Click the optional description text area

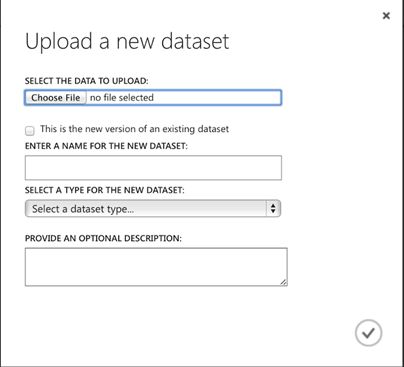coord(156,267)
